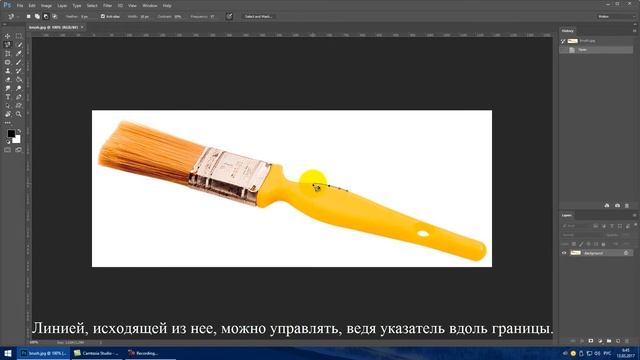Select the Path Selection tool
640x360 pixels.
[x=7, y=105]
